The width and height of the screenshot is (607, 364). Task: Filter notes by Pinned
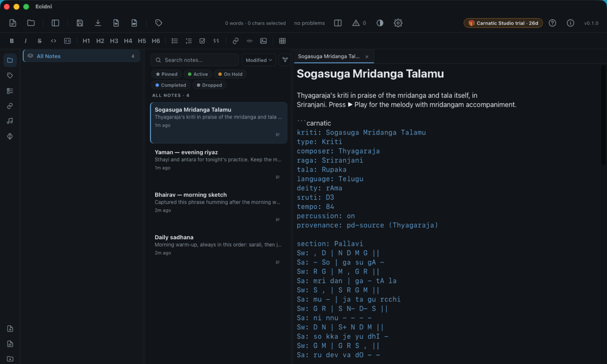click(x=166, y=74)
